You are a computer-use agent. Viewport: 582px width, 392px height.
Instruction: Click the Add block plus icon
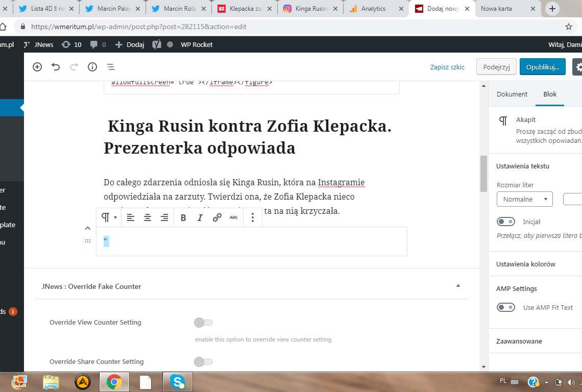tap(37, 67)
